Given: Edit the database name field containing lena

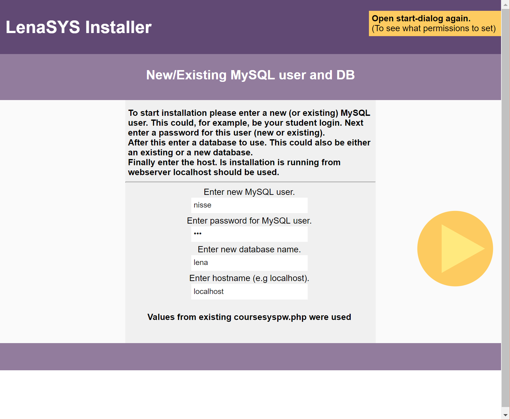Looking at the screenshot, I should (249, 263).
